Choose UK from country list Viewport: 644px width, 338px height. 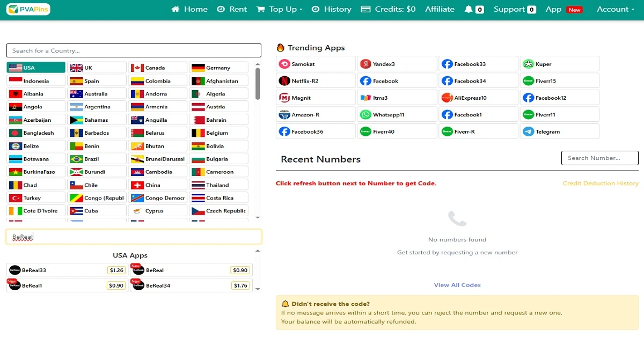coord(97,68)
